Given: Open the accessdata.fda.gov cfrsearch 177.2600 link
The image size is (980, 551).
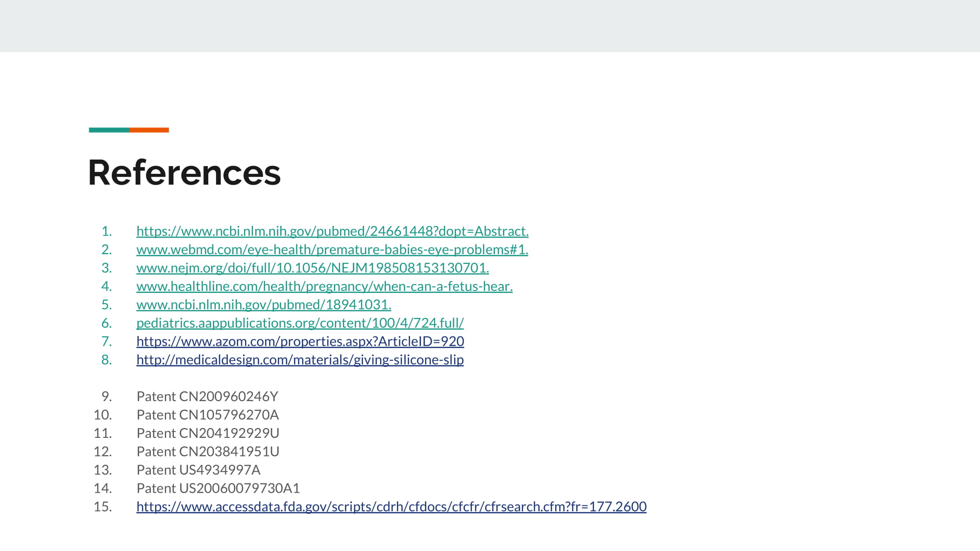Looking at the screenshot, I should tap(392, 506).
